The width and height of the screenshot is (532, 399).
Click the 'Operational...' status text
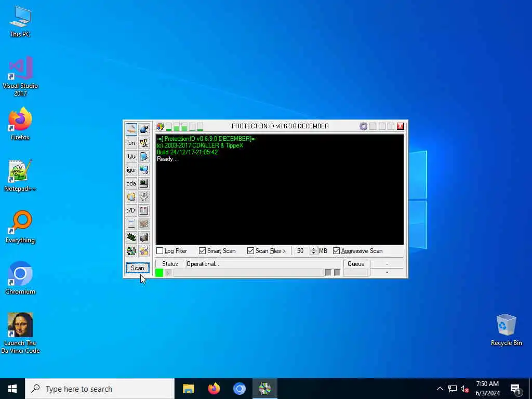pyautogui.click(x=203, y=264)
